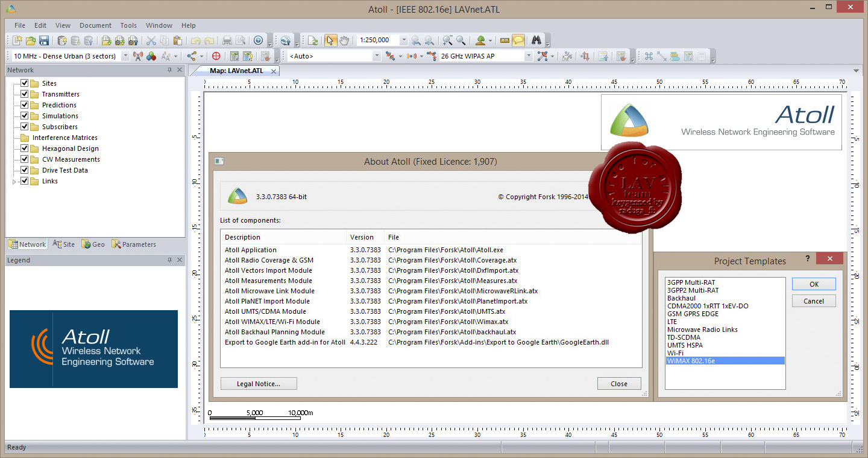Open a file with the folder icon
Image resolution: width=868 pixels, height=458 pixels.
[30, 40]
